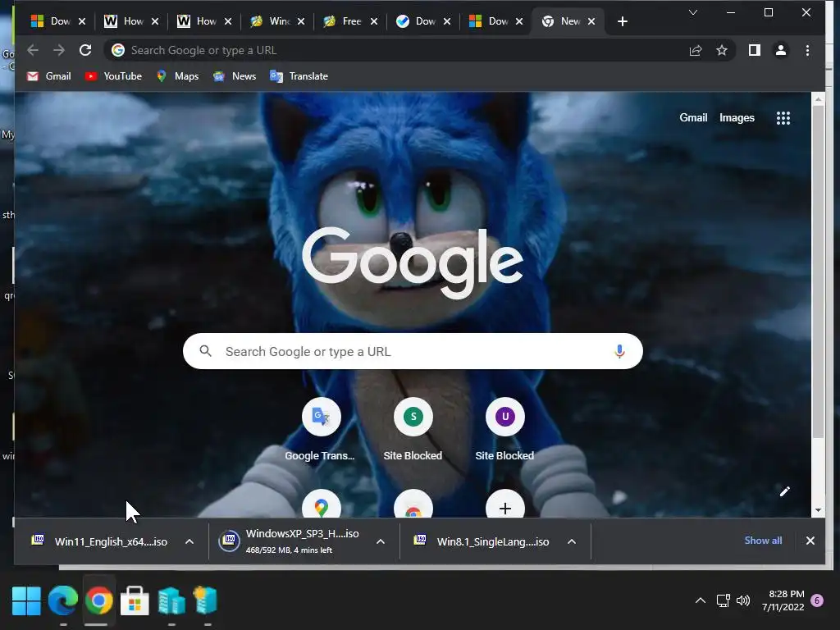Open the Chrome shortcut tile
The width and height of the screenshot is (840, 630).
point(413,504)
